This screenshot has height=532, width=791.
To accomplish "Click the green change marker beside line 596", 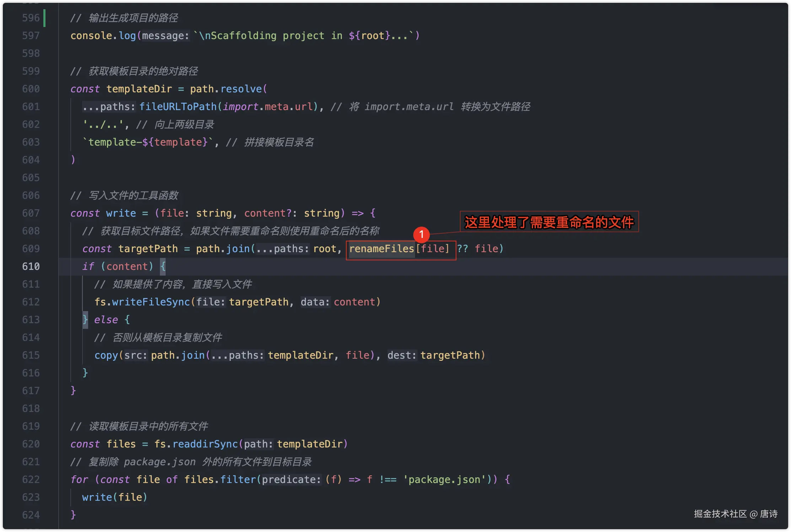I will [x=44, y=18].
